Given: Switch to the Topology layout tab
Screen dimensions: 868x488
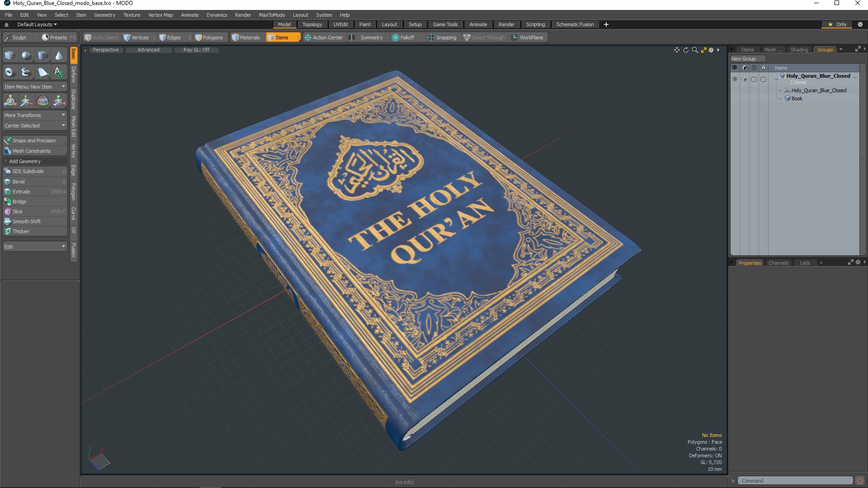Looking at the screenshot, I should 312,24.
